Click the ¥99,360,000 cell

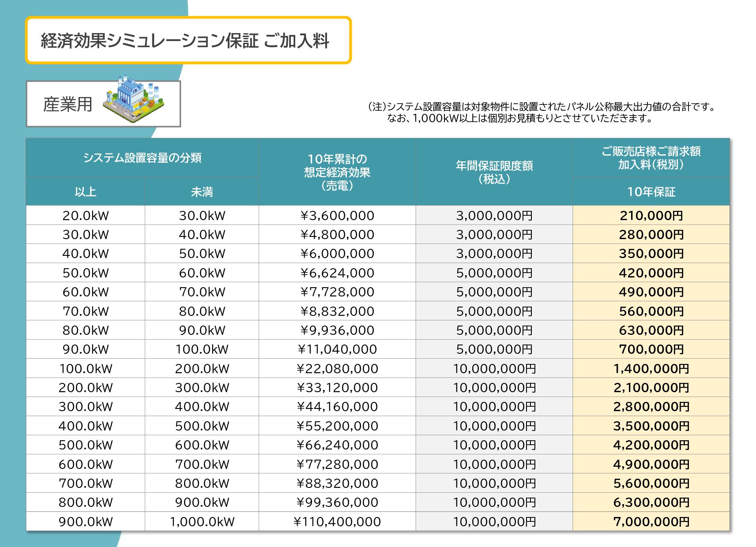(x=337, y=502)
